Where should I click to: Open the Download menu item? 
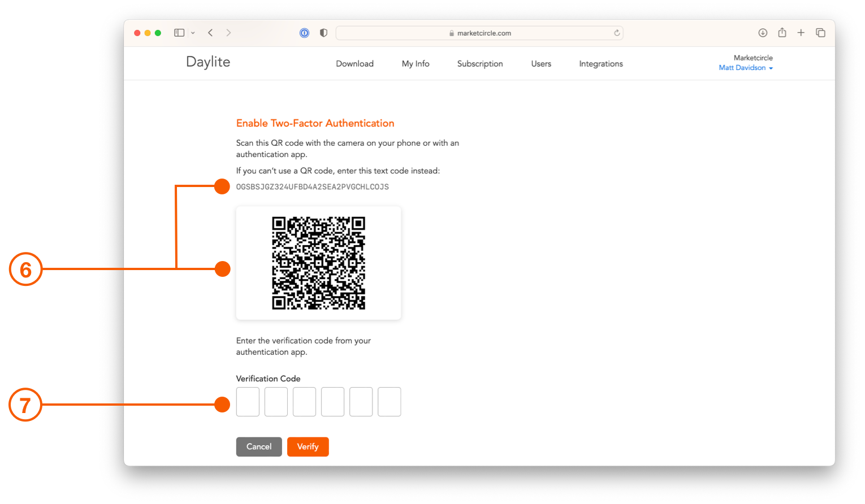[x=354, y=64]
